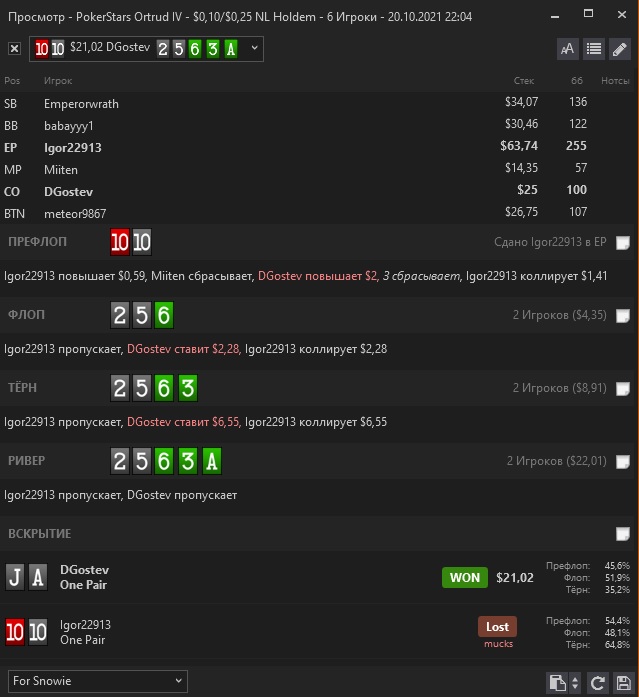This screenshot has width=639, height=697.
Task: Click Сдано Igor22913 в EP text
Action: pos(550,242)
